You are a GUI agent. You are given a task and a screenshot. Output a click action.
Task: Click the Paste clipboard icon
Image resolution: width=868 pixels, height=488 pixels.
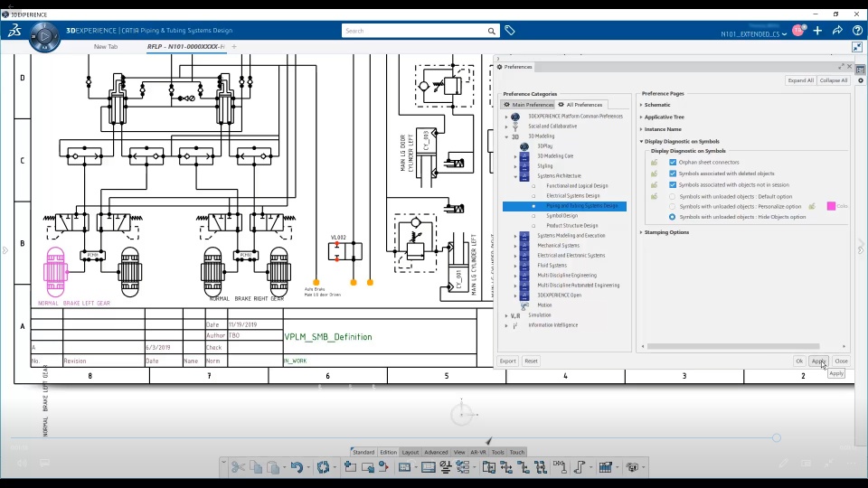click(x=273, y=467)
